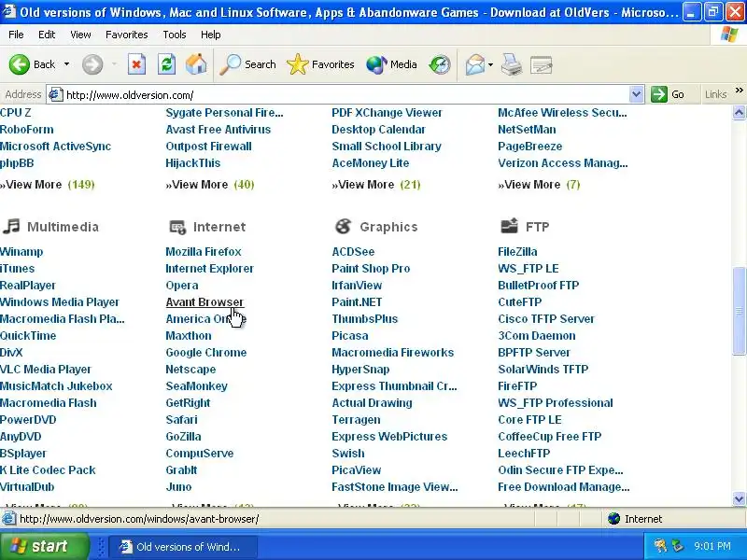Image resolution: width=747 pixels, height=560 pixels.
Task: Click the address bar URL field
Action: (346, 94)
